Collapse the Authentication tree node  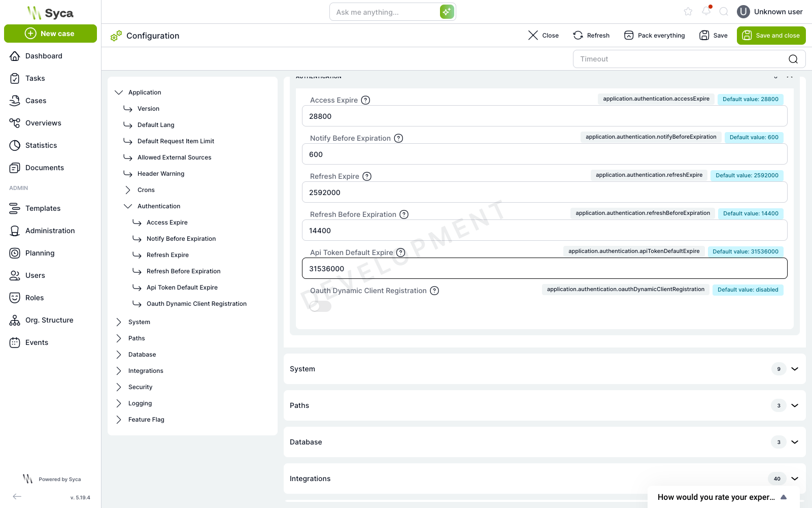pos(128,206)
